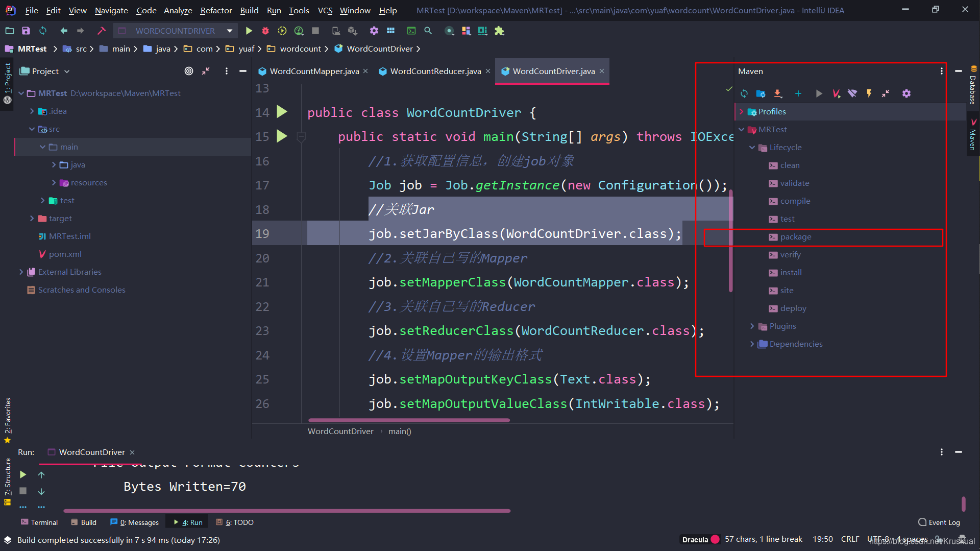Toggle the Event Log tool window

coord(939,522)
